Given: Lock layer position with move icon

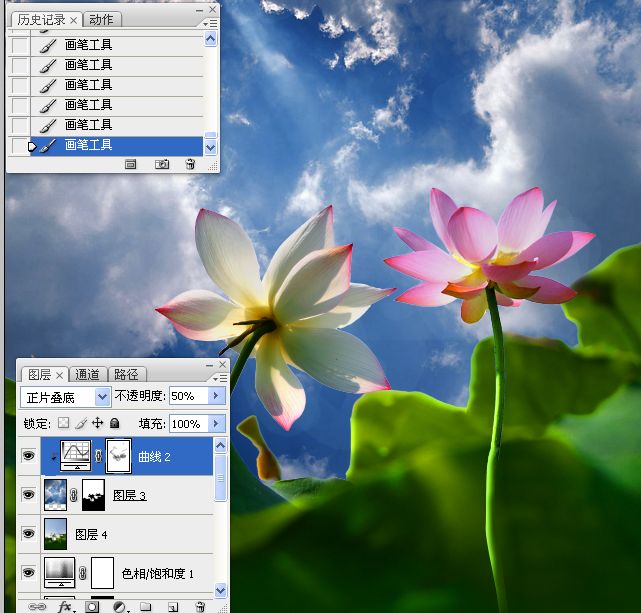Looking at the screenshot, I should coord(97,423).
